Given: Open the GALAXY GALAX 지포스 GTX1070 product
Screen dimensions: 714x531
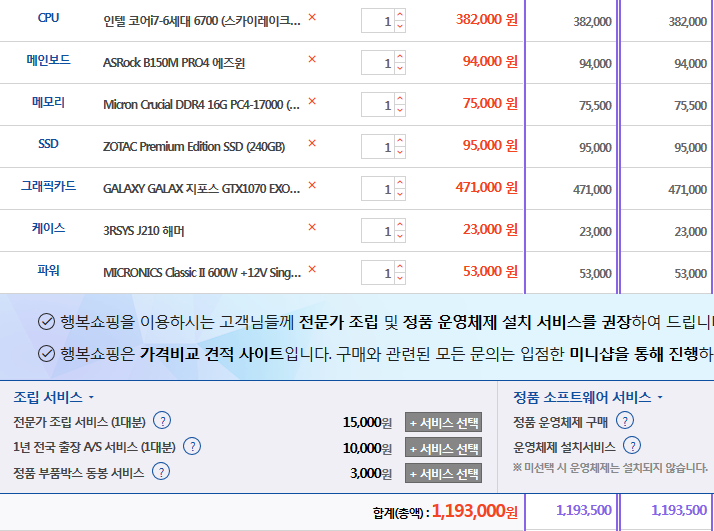Looking at the screenshot, I should (202, 189).
